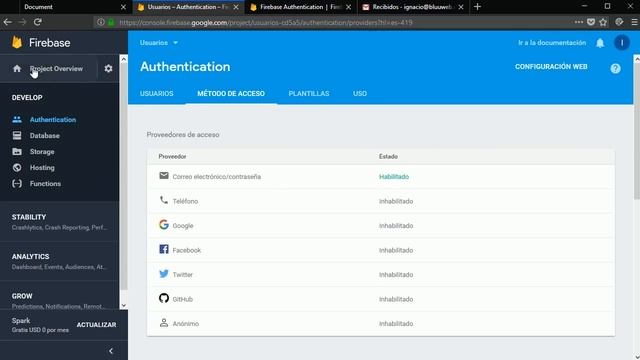Open the USO tab
The image size is (640, 360).
[x=360, y=93]
